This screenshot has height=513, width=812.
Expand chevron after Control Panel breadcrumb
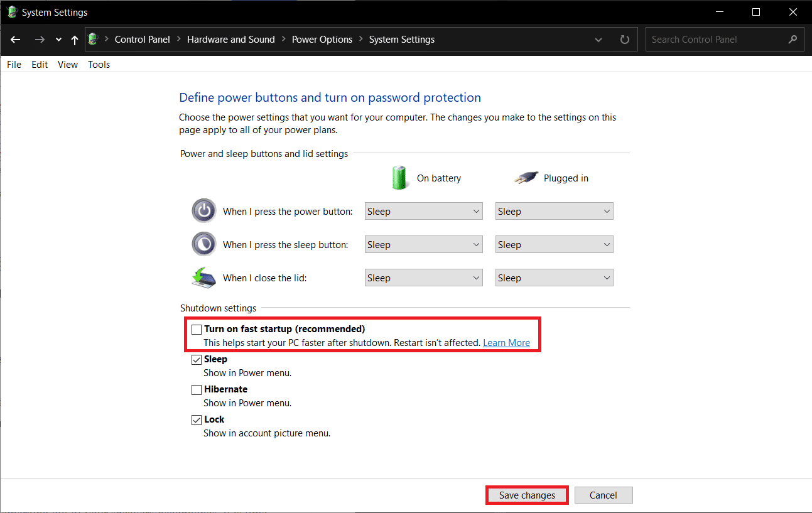(179, 40)
